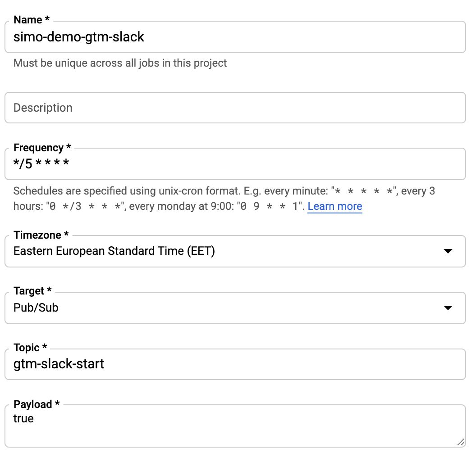The width and height of the screenshot is (476, 462).
Task: Open the Learn more cron format link
Action: [x=334, y=206]
